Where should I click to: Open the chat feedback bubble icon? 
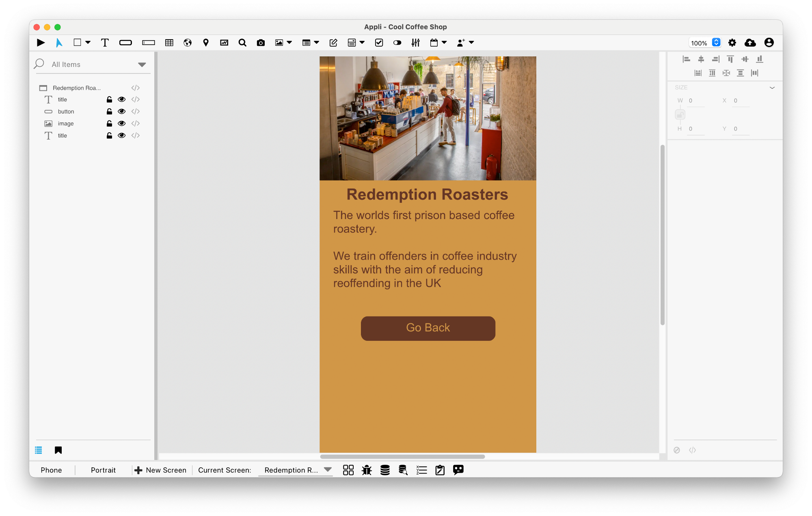coord(458,470)
